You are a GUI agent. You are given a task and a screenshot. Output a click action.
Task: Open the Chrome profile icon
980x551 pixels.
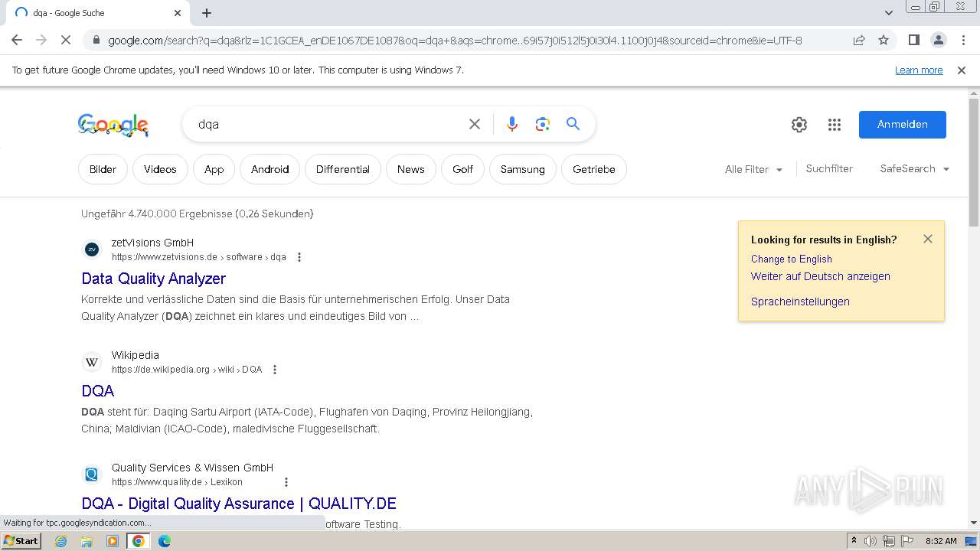(x=938, y=40)
